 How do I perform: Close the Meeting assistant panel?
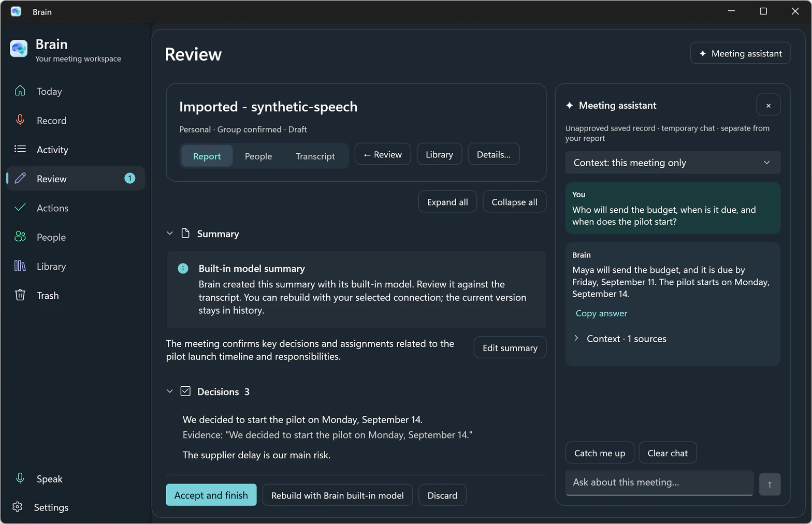(x=769, y=105)
